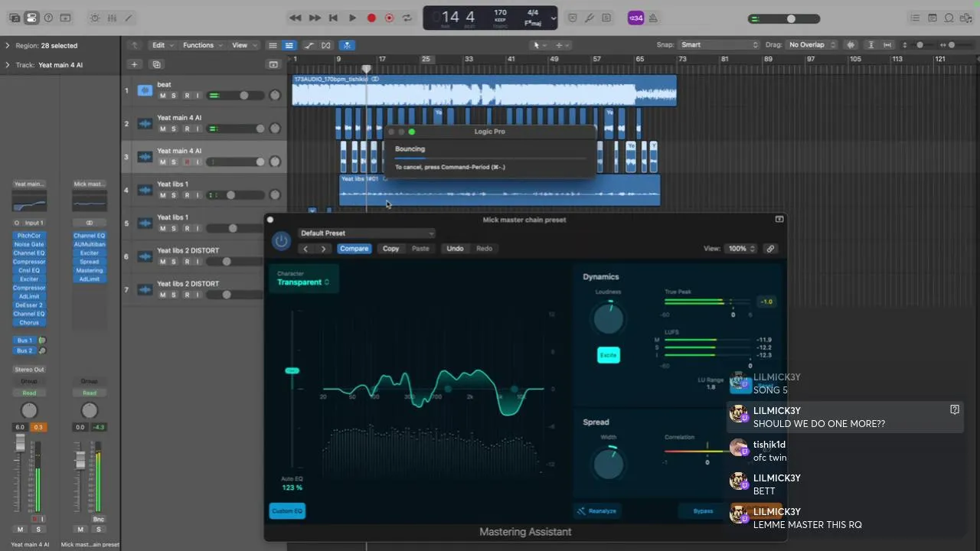Toggle the Inspector panel icon

click(31, 18)
